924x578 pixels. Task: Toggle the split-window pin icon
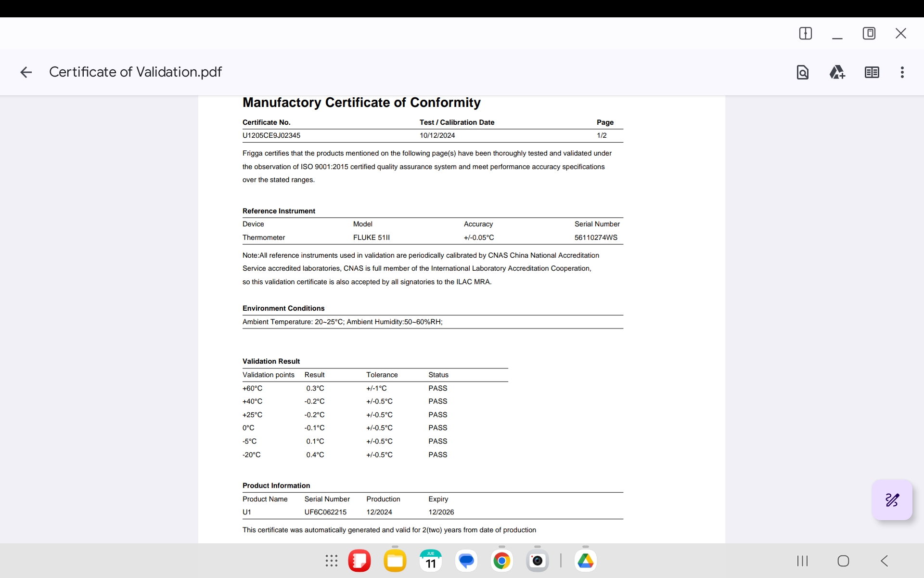tap(805, 33)
